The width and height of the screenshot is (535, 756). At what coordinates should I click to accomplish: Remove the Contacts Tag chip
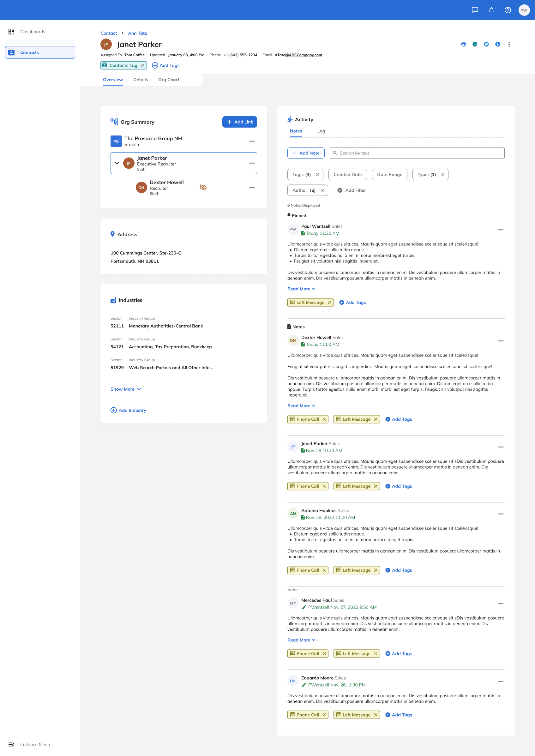pos(143,66)
